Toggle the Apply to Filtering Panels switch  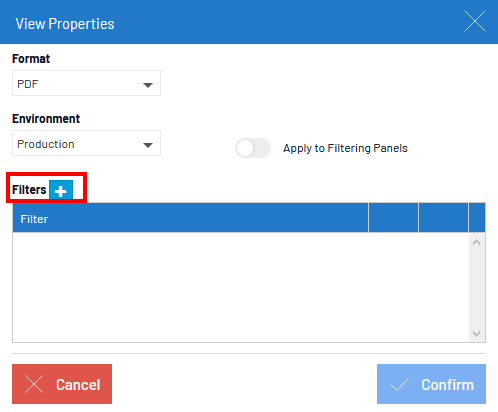pos(253,148)
